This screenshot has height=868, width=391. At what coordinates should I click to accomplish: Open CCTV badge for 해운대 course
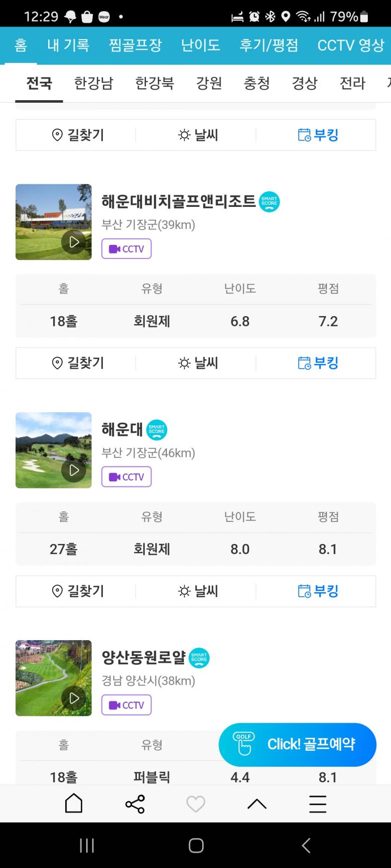pos(126,477)
